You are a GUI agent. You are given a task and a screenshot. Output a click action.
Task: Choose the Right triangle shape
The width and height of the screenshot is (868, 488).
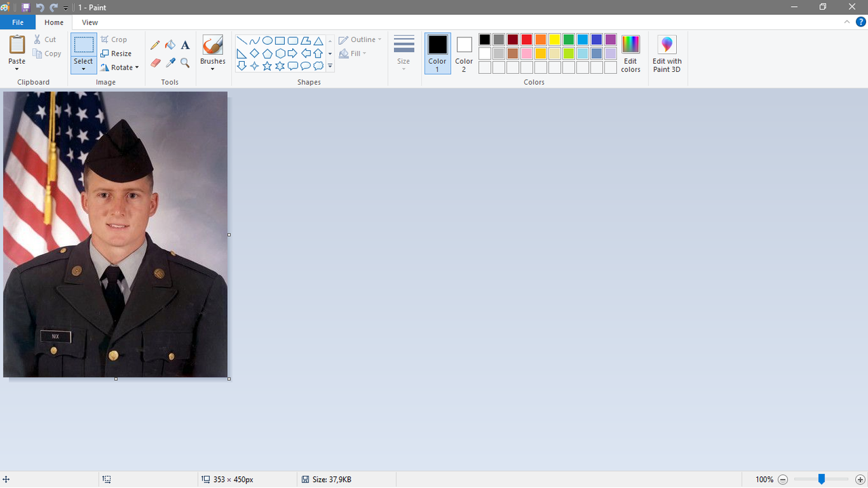[241, 54]
